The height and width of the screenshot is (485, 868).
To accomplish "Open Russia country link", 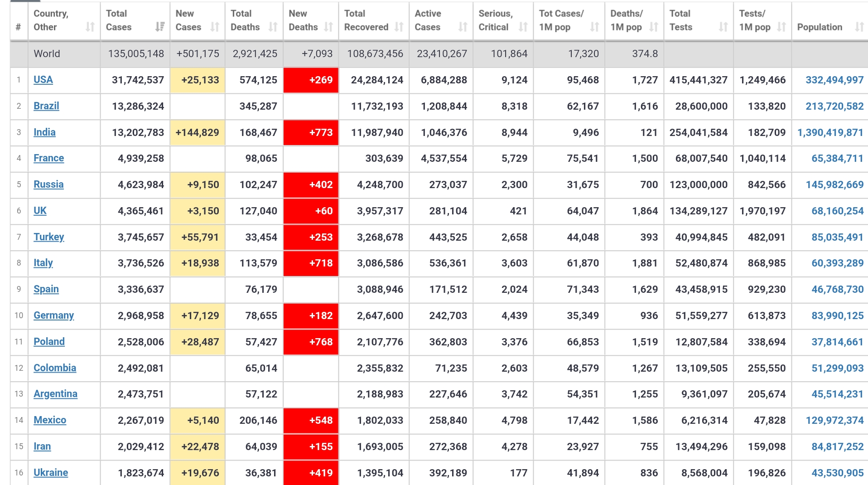I will [48, 184].
